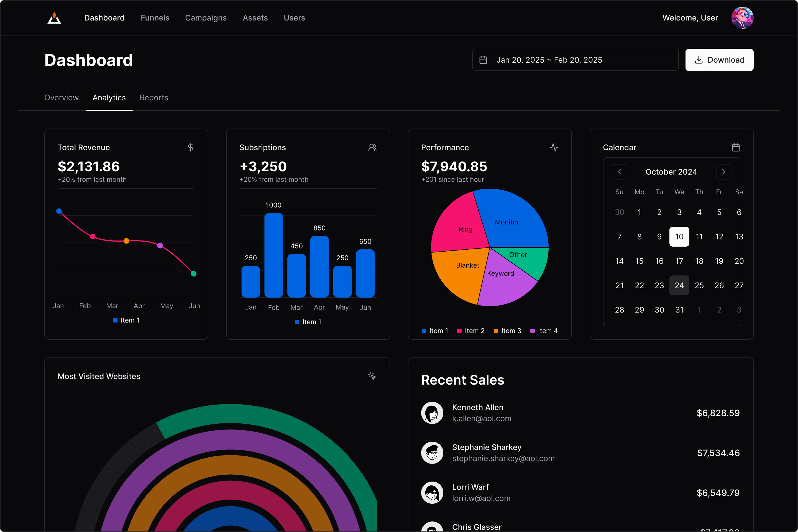Go to previous month in the calendar
Viewport: 798px width, 532px height.
(x=620, y=172)
